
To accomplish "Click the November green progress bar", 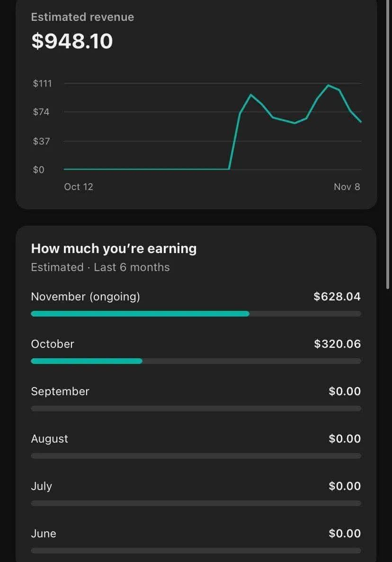I will [x=140, y=314].
